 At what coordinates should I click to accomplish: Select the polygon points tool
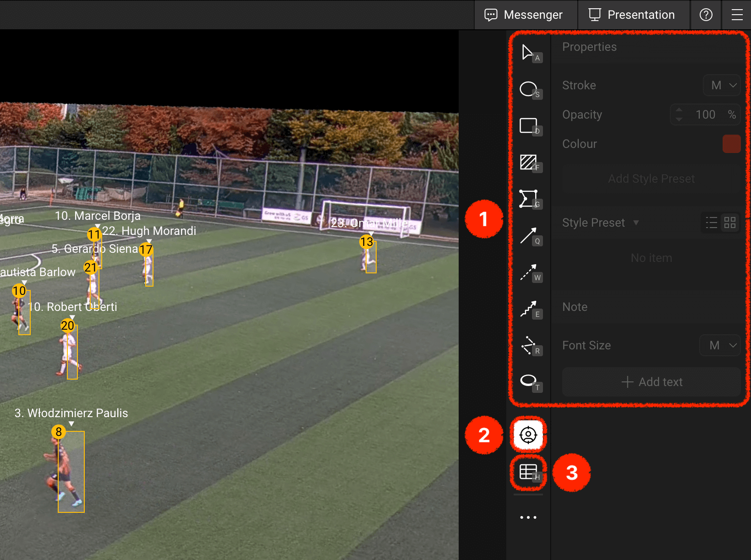[x=530, y=200]
